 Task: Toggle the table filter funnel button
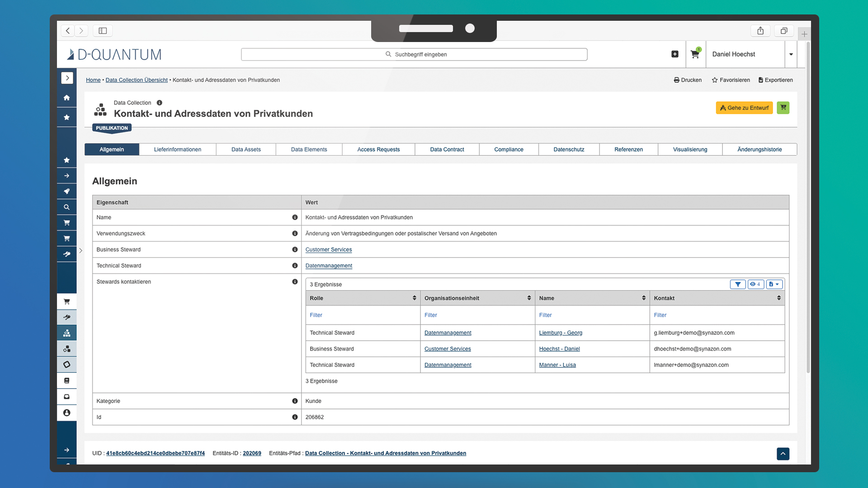(738, 284)
